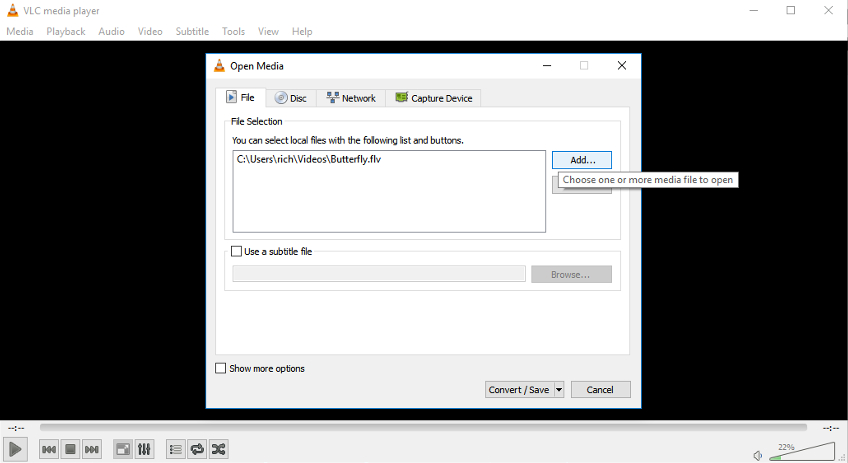Switch to the Disc tab
Viewport: 848px width, 463px height.
click(x=291, y=98)
